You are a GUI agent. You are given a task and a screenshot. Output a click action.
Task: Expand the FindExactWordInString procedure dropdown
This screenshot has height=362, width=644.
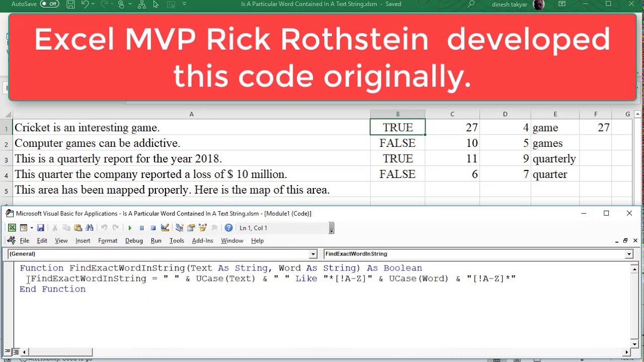point(628,254)
